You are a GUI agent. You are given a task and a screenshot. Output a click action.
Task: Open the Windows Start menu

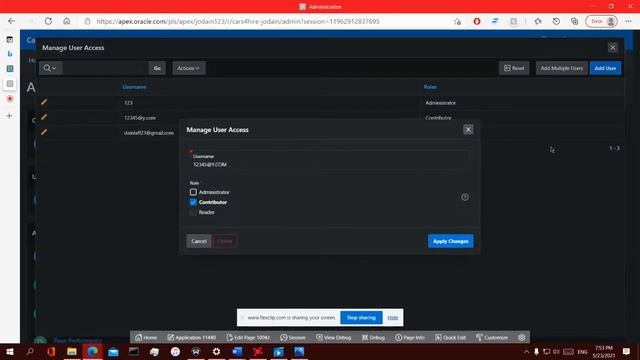10,351
